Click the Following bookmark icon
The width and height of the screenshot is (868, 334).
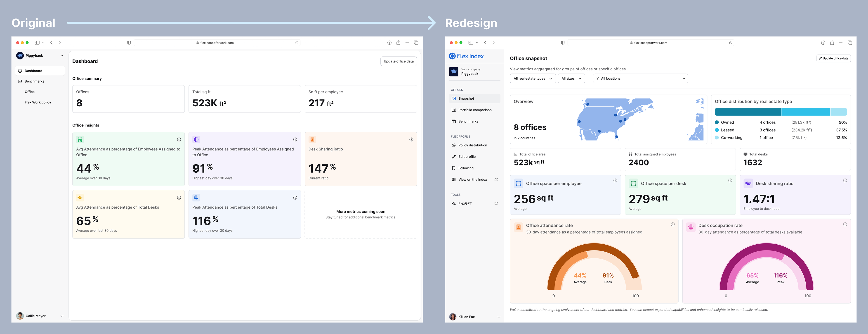[x=453, y=168]
